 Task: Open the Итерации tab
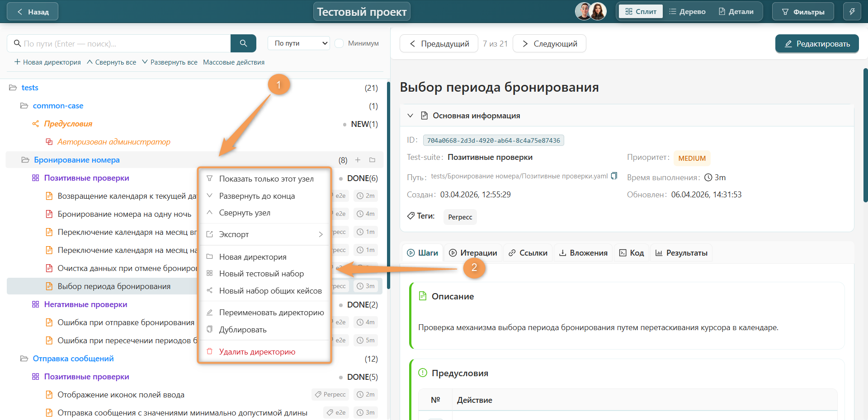[473, 253]
